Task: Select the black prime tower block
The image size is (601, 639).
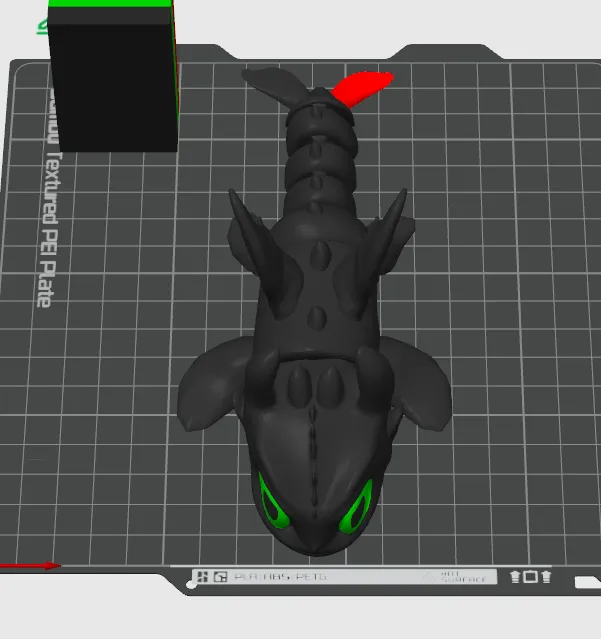Action: pyautogui.click(x=113, y=77)
